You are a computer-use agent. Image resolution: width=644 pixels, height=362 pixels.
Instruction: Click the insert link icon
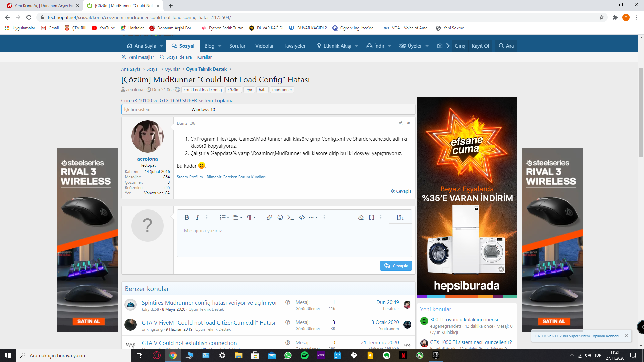click(269, 217)
